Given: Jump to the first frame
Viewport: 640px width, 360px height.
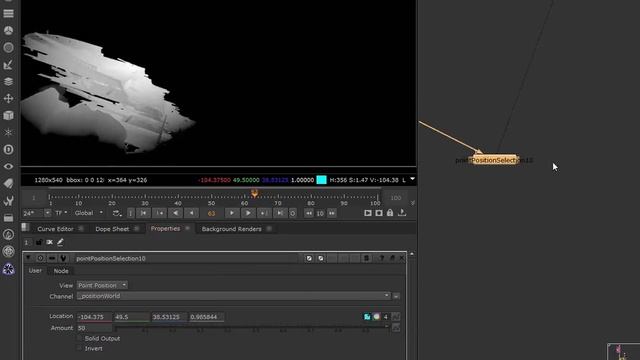Looking at the screenshot, I should 143,213.
